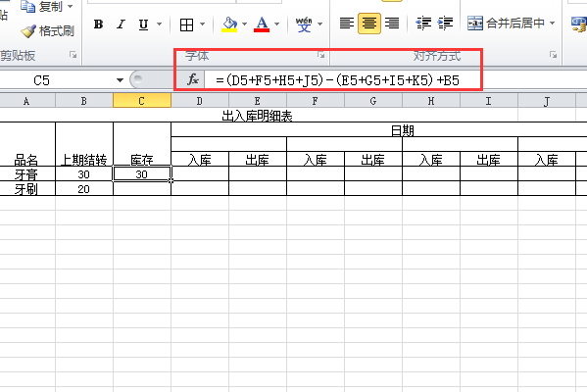This screenshot has width=587, height=392.
Task: Toggle Italic formatting
Action: [x=121, y=24]
